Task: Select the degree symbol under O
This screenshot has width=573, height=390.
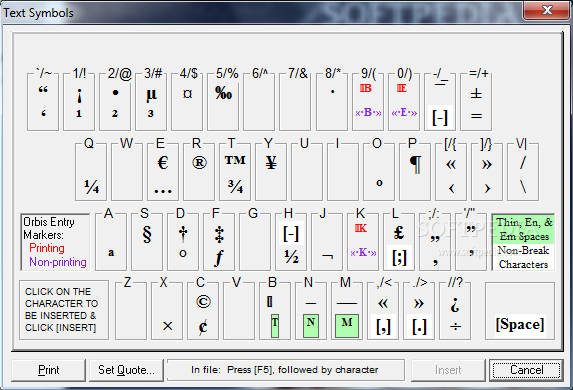Action: 379,183
